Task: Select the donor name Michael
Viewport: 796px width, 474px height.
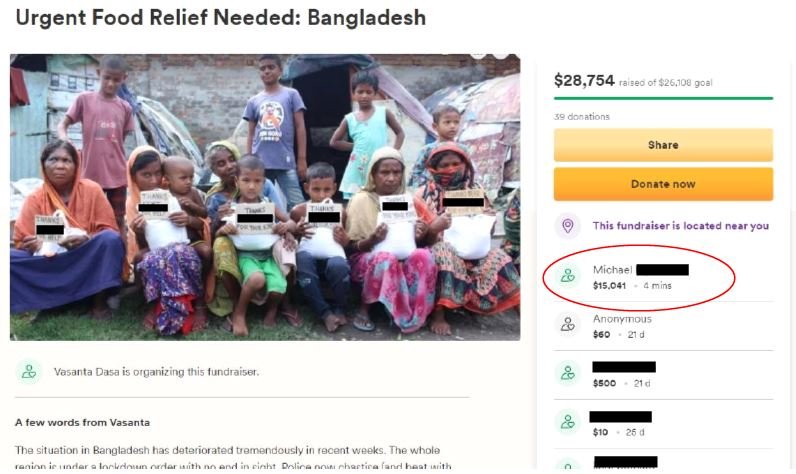Action: 612,270
